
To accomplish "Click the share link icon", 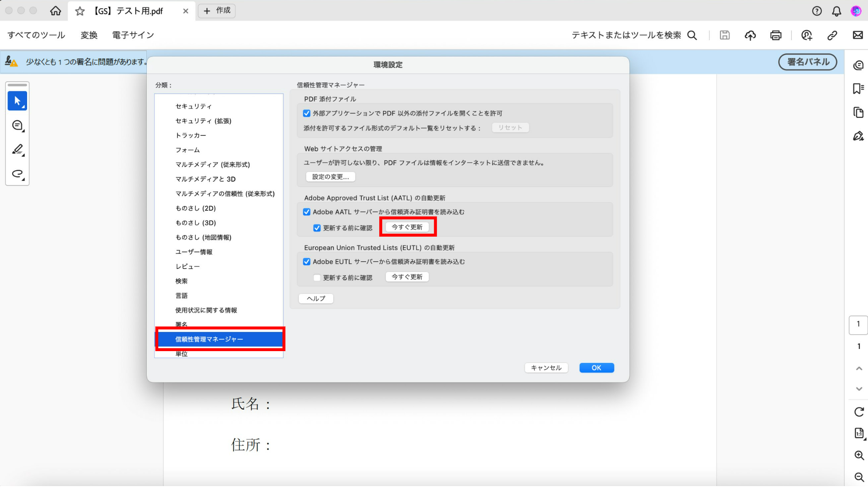I will 832,35.
